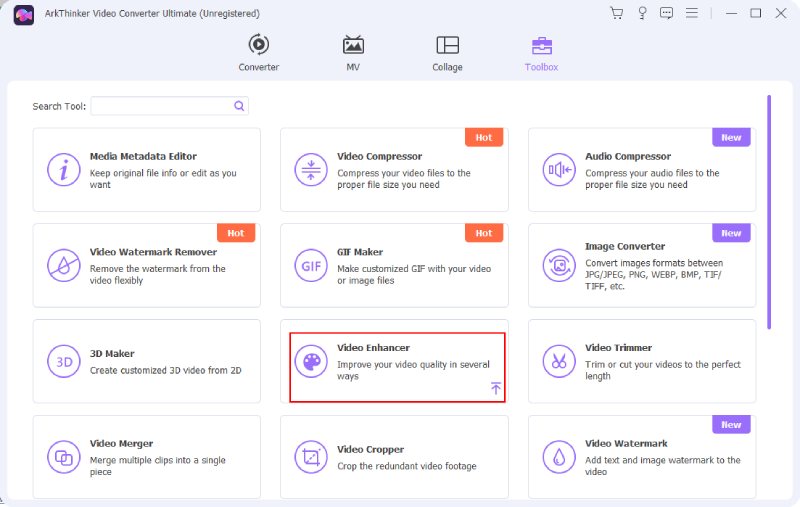This screenshot has width=800, height=507.
Task: Switch to the MV tab
Action: click(x=353, y=53)
